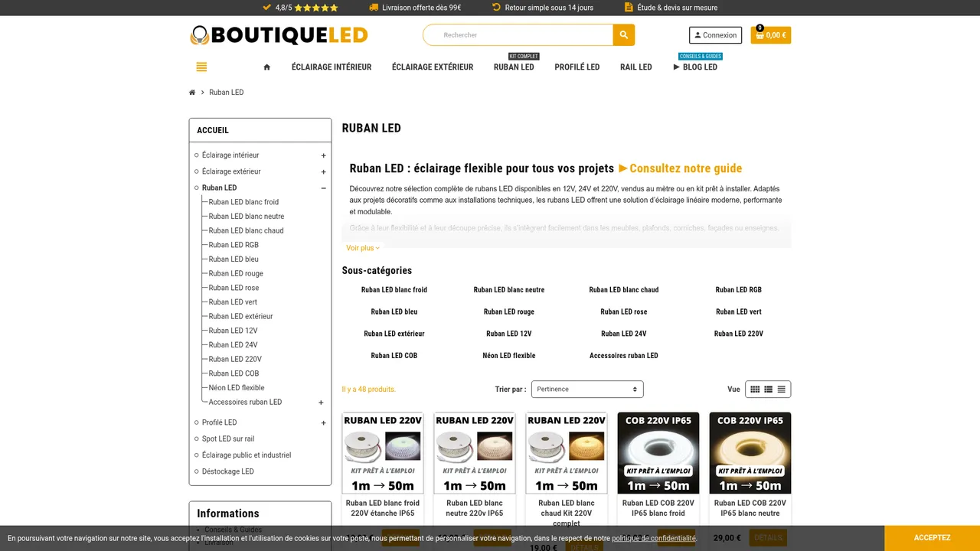Expand Éclairage intérieur in sidebar
The width and height of the screenshot is (980, 551).
[x=323, y=156]
